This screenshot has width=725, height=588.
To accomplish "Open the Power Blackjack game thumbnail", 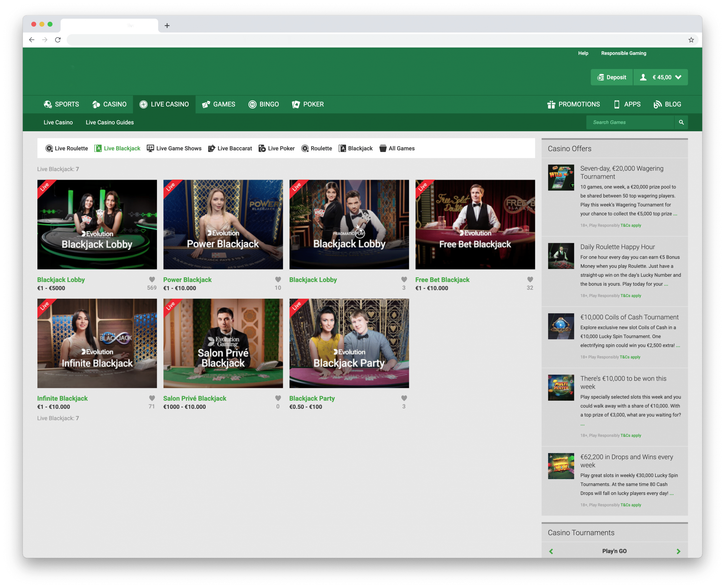I will (223, 225).
